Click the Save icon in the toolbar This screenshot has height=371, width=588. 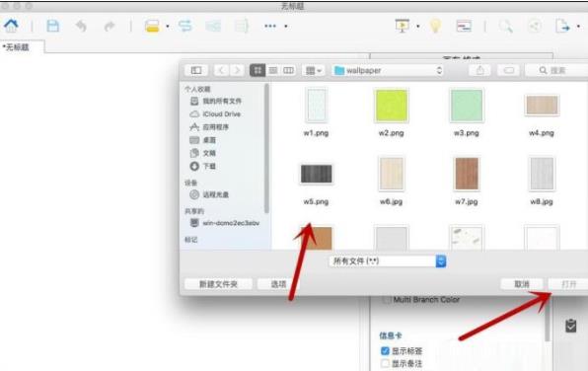click(x=52, y=26)
